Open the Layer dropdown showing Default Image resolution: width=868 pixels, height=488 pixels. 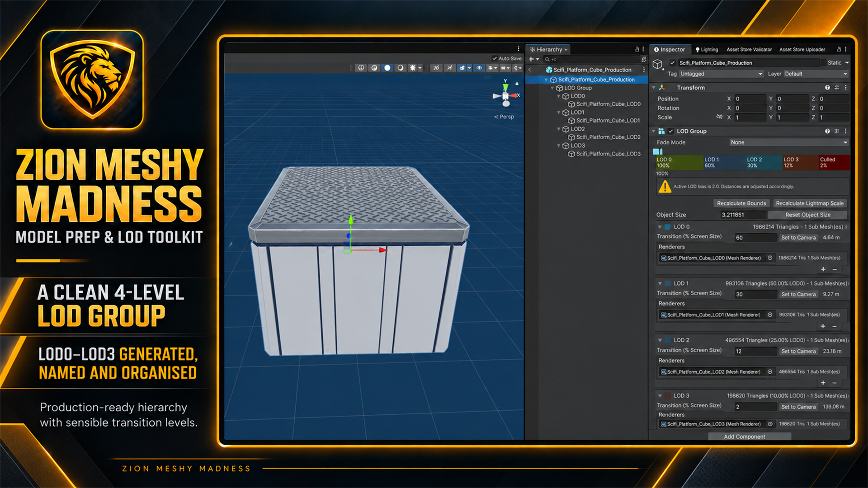816,74
